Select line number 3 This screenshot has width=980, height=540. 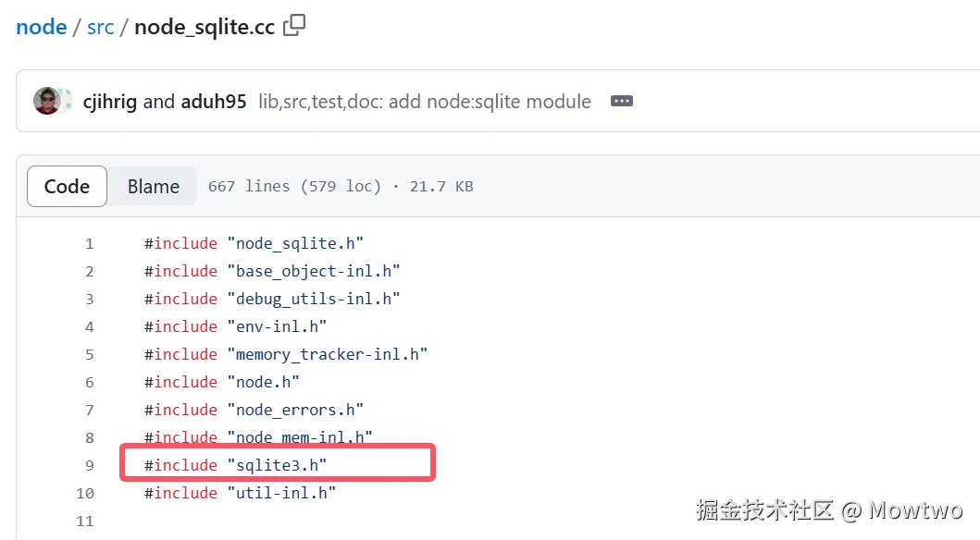tap(89, 299)
